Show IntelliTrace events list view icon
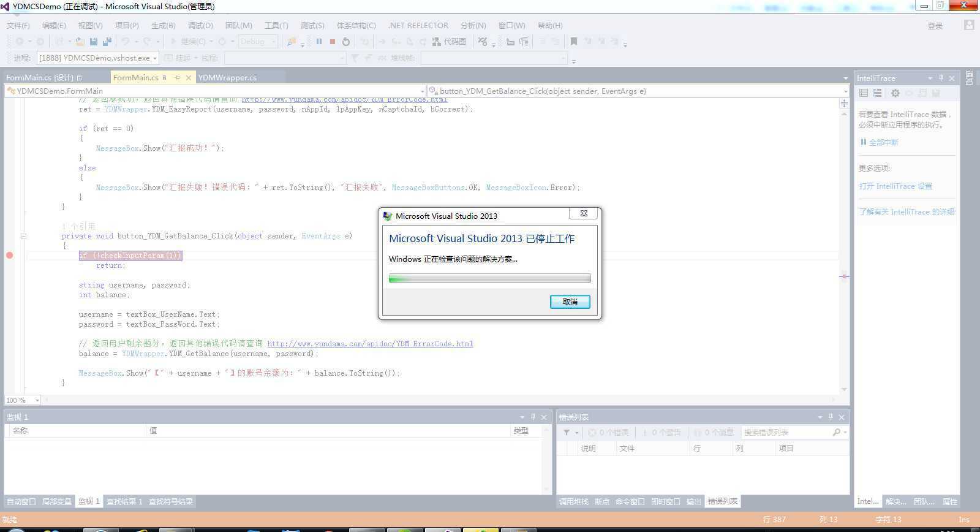Screen dimensions: 980x532 [864, 93]
